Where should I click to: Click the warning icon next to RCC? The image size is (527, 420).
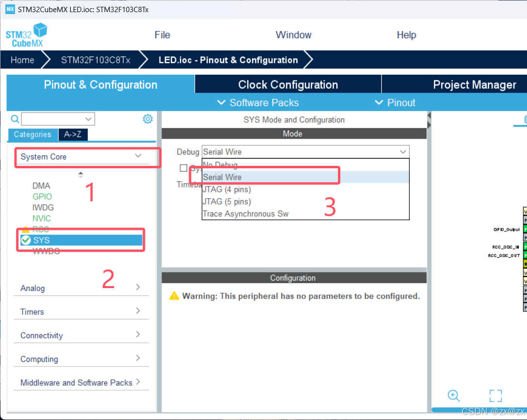click(x=26, y=230)
